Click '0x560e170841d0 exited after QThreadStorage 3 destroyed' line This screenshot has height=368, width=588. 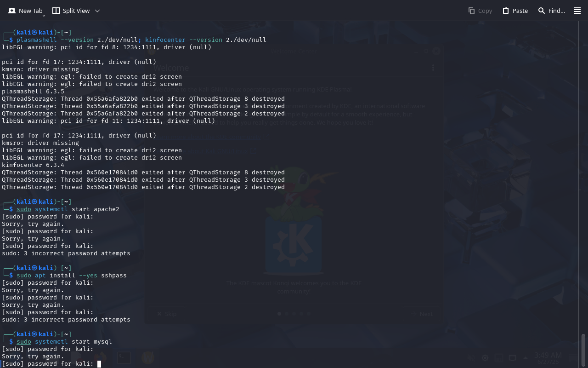(x=143, y=180)
